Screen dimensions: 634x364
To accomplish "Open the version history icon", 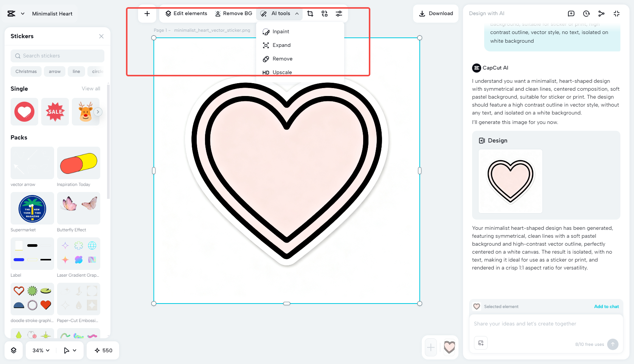I will [x=586, y=13].
